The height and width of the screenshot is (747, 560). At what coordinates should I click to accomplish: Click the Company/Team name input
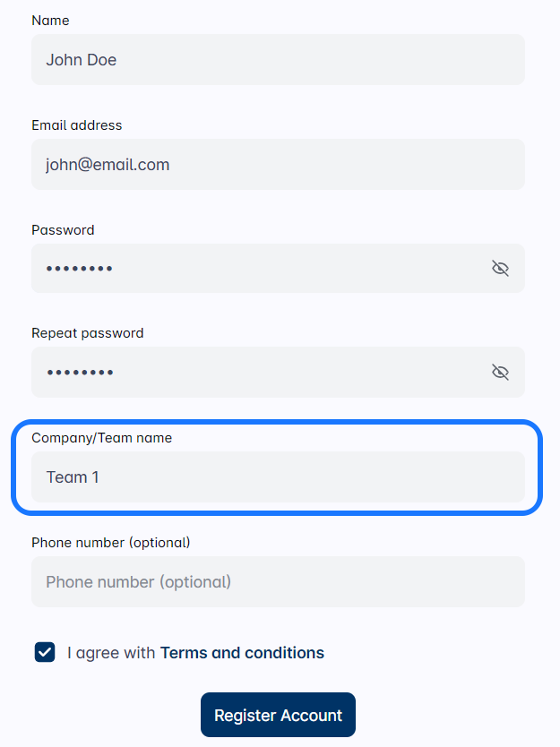click(278, 477)
